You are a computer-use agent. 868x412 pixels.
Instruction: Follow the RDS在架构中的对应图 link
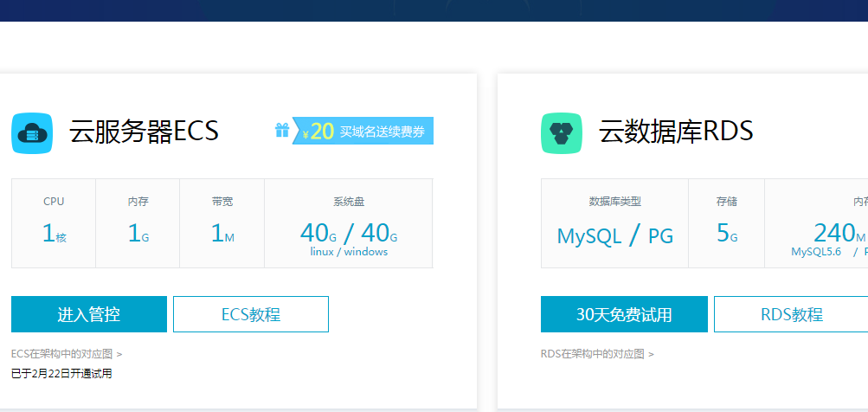(x=597, y=354)
